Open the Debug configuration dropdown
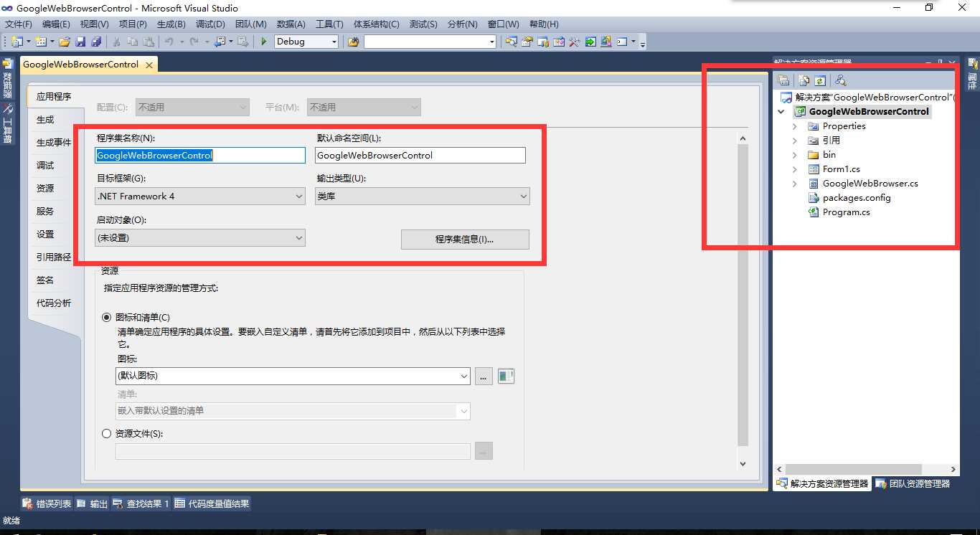This screenshot has height=535, width=980. (306, 42)
